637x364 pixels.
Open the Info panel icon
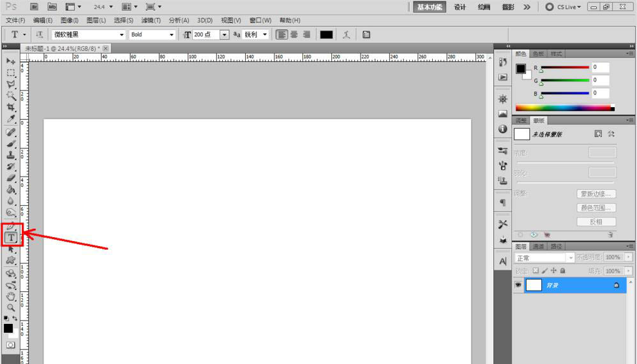[x=503, y=129]
